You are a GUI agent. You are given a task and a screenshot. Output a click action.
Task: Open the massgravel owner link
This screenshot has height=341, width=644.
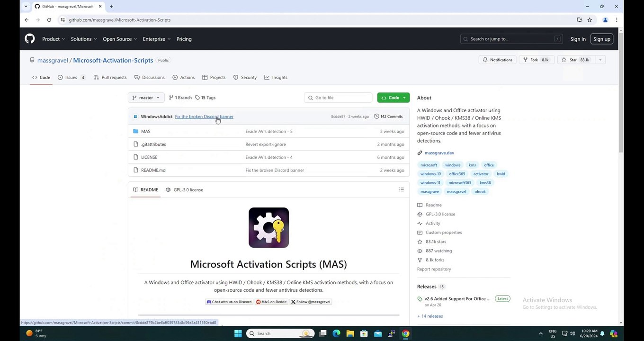[x=53, y=60]
